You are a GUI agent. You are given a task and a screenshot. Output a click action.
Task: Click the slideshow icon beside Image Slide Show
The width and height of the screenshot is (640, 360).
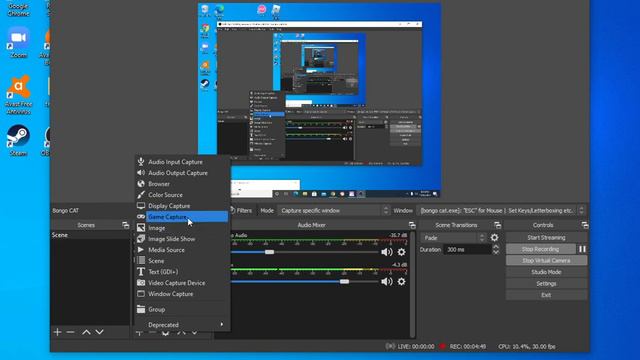(141, 239)
